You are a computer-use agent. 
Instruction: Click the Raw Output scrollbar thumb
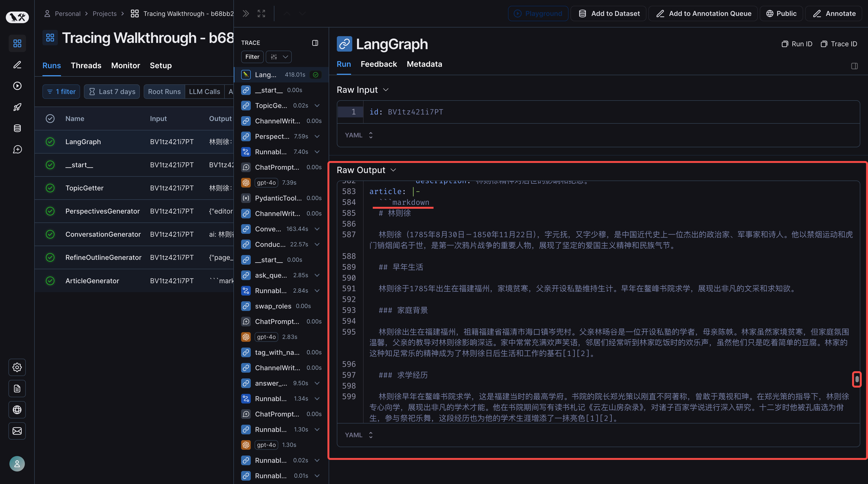point(857,380)
